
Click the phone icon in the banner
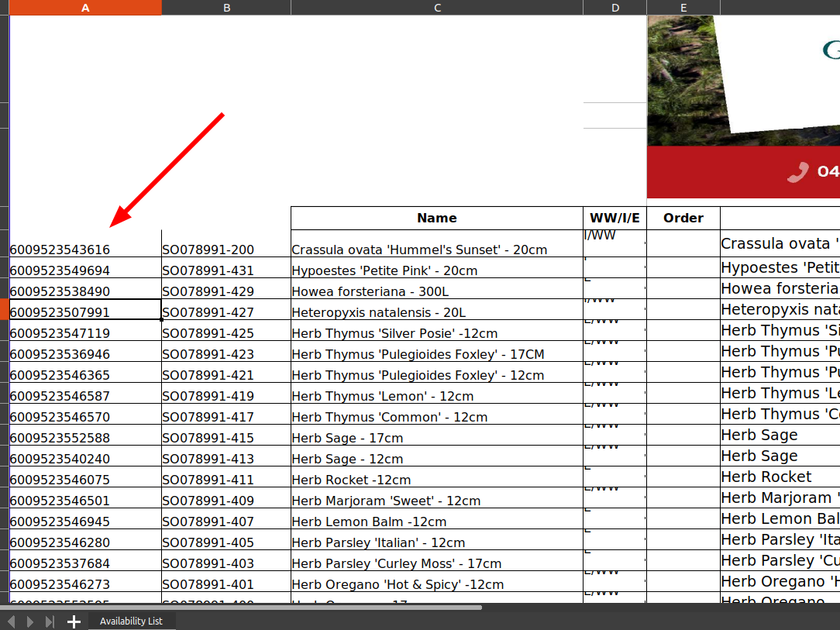[x=797, y=172]
